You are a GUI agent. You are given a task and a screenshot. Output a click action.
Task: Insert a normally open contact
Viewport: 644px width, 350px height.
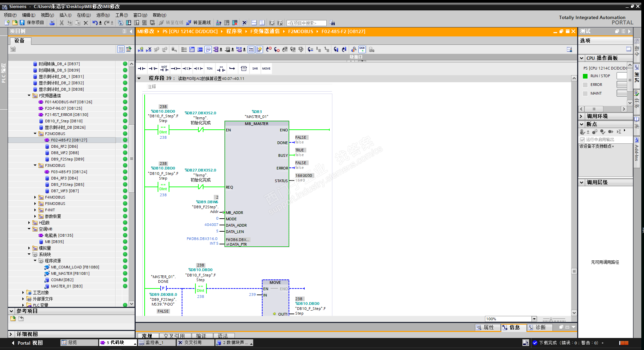[x=142, y=69]
